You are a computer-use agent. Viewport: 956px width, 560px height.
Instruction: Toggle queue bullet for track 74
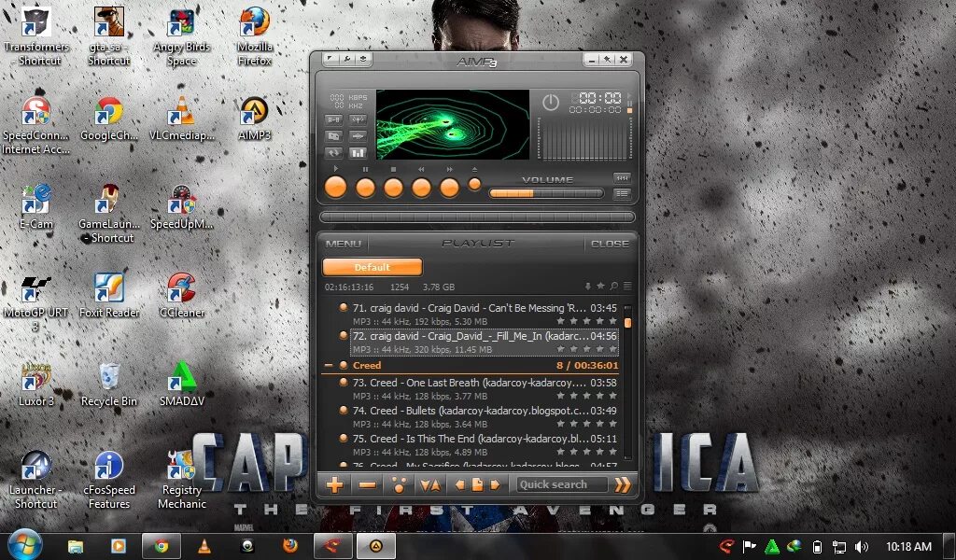tap(344, 410)
